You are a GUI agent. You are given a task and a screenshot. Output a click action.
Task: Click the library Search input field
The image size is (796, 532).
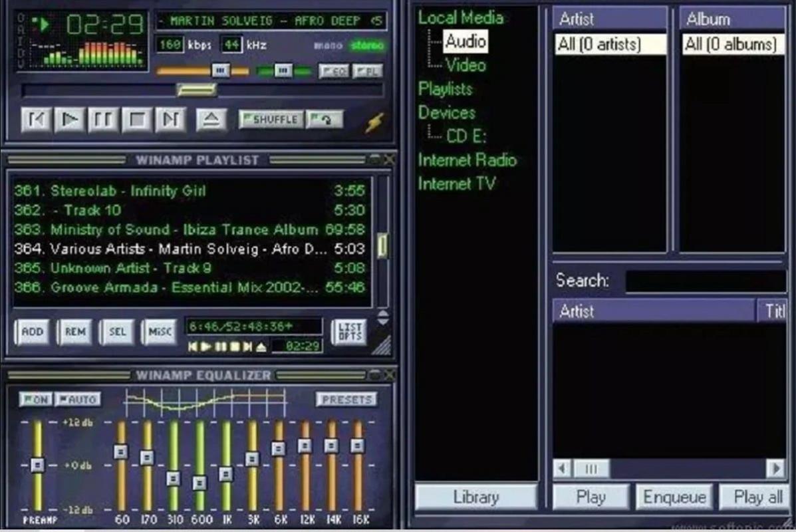[705, 281]
